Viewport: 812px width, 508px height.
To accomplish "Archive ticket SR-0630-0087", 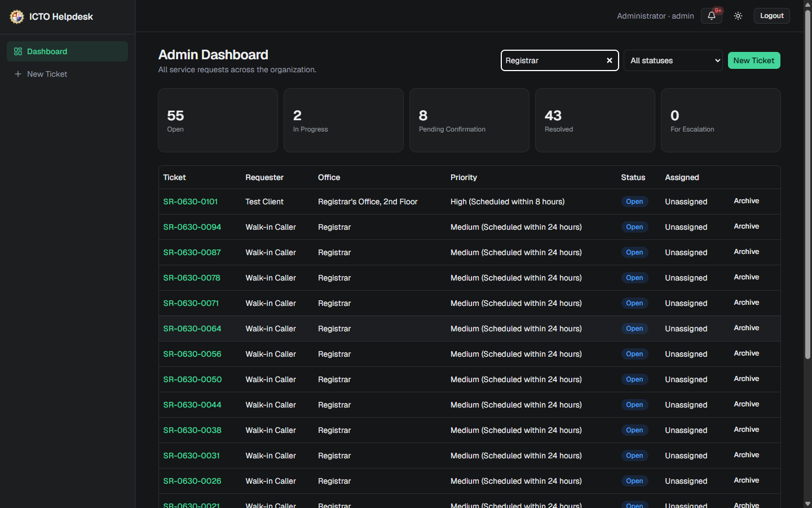I will (747, 252).
